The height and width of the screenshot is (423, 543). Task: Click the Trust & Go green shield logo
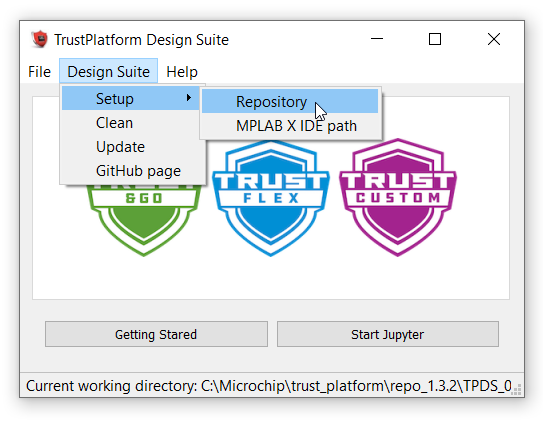(x=144, y=220)
